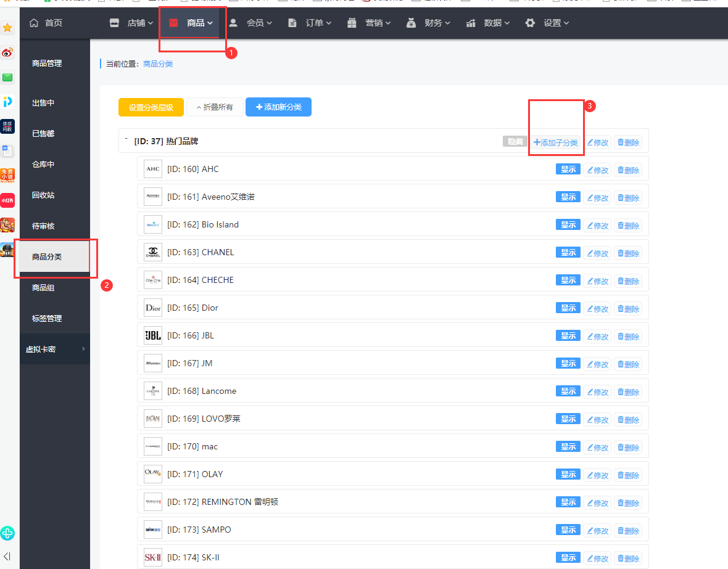Screen dimensions: 728x569
Task: Toggle 显示 status for Dior
Action: pyautogui.click(x=568, y=308)
